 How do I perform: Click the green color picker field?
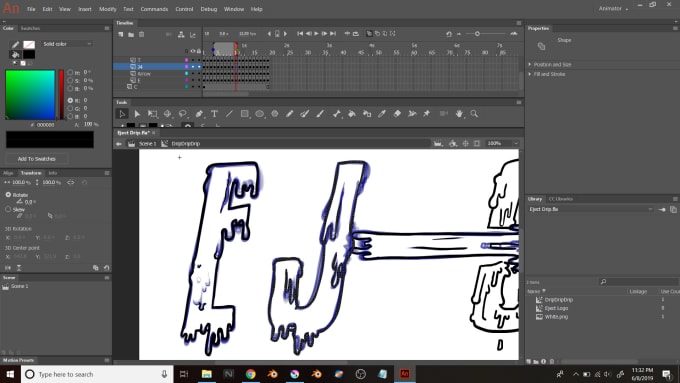[30, 95]
